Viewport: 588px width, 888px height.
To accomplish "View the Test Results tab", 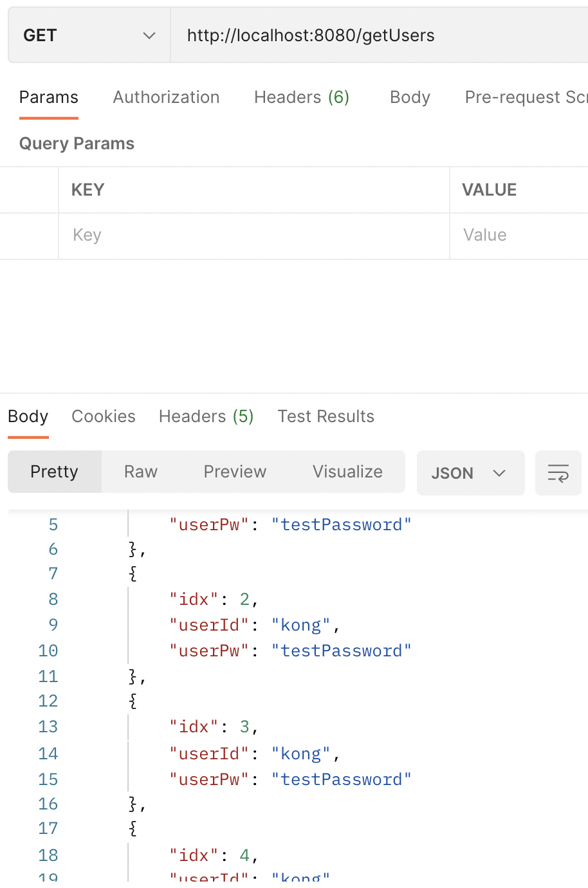I will (x=326, y=416).
